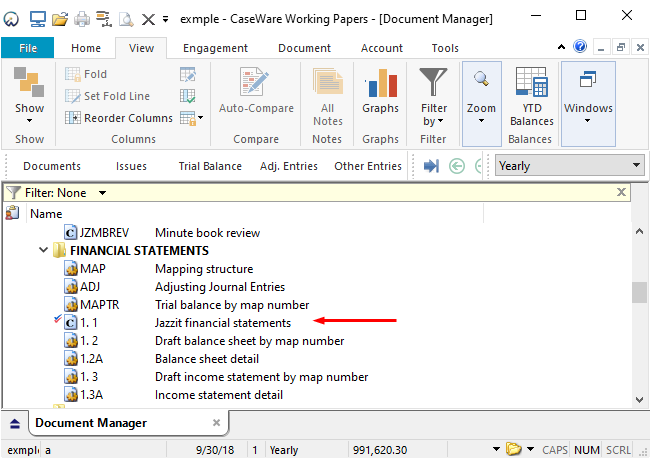Open the Filter: None dropdown arrow
The width and height of the screenshot is (651, 459).
(x=102, y=193)
